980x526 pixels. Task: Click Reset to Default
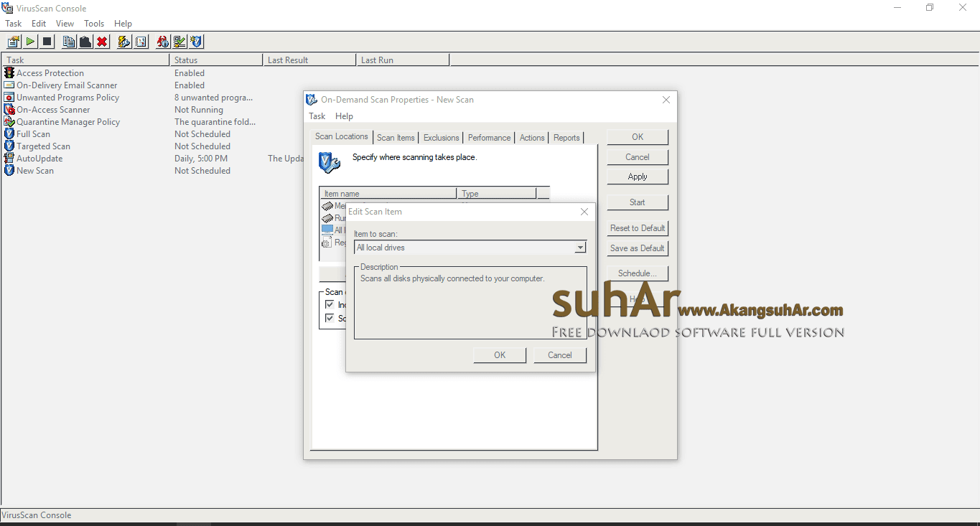coord(638,228)
